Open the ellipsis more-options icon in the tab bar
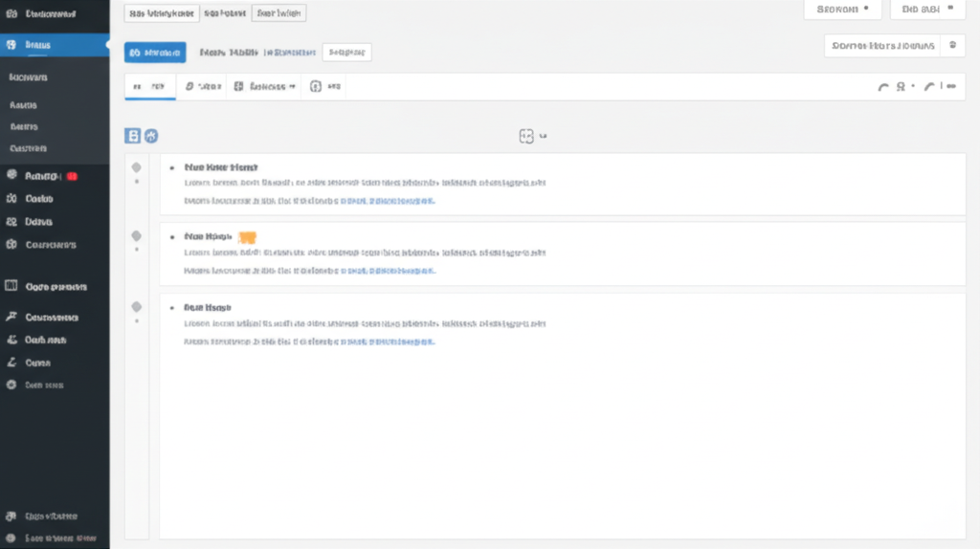This screenshot has width=980, height=549. pos(951,87)
